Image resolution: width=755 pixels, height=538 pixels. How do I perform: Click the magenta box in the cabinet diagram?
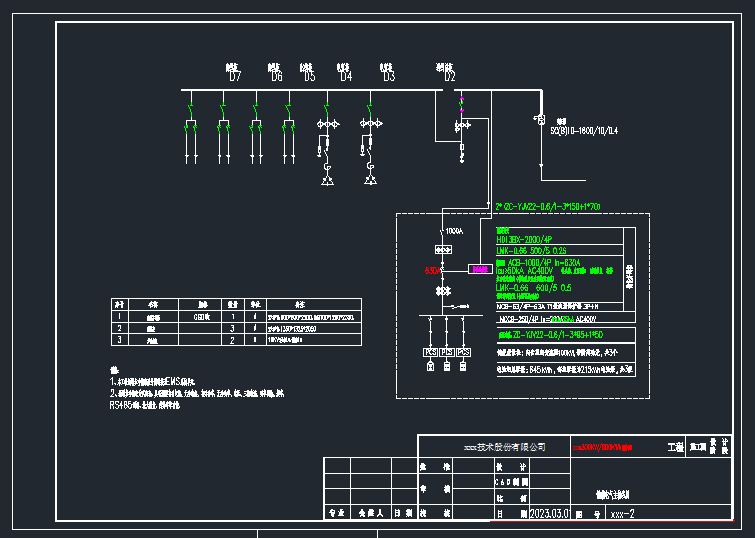(x=480, y=269)
